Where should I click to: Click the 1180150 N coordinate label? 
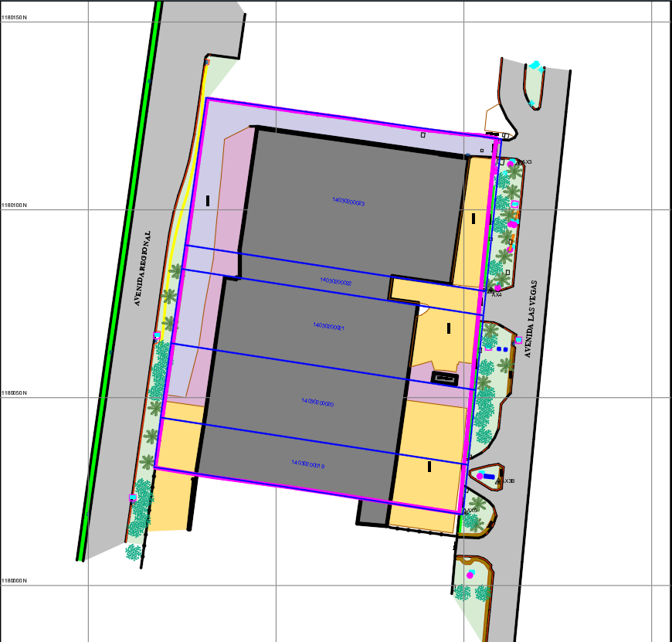[x=14, y=18]
